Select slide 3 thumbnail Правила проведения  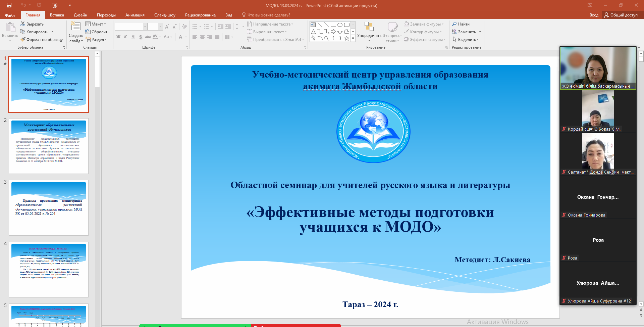pos(49,208)
